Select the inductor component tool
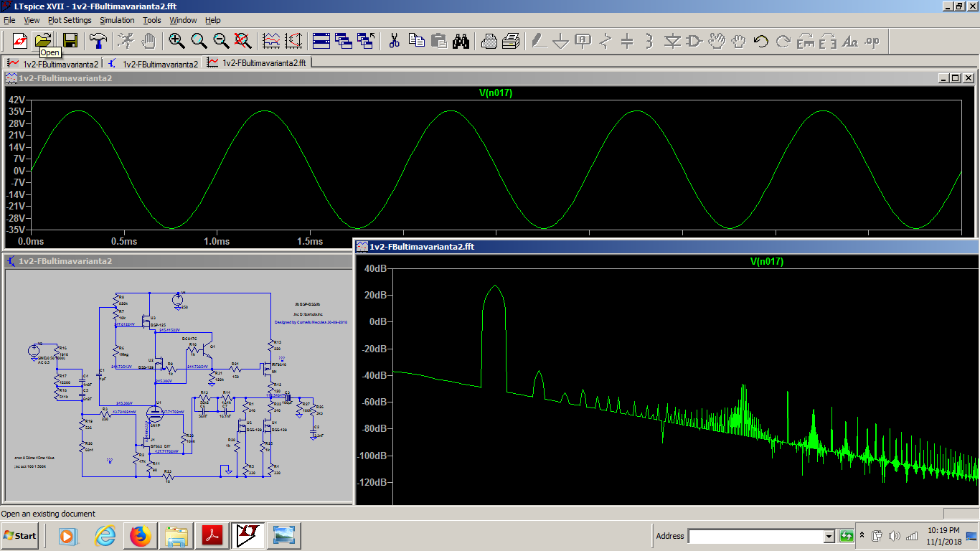This screenshot has width=980, height=551. coord(649,40)
